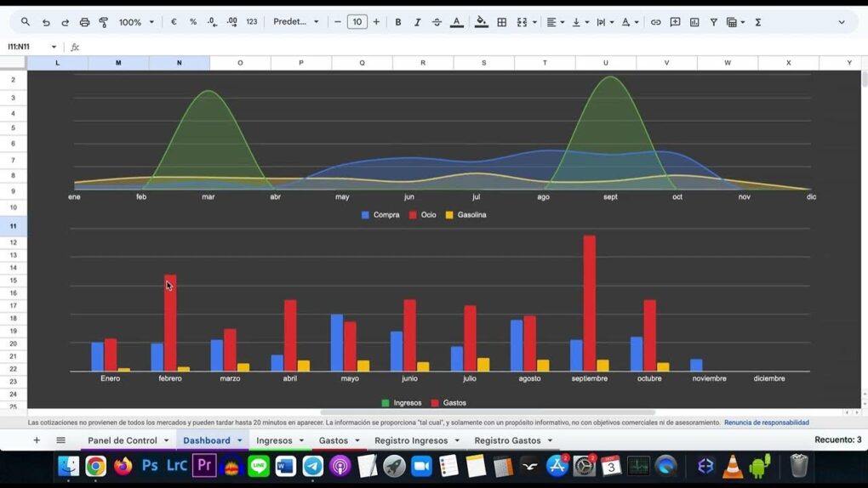Click the Gastos legend entry
The height and width of the screenshot is (488, 868).
(448, 403)
